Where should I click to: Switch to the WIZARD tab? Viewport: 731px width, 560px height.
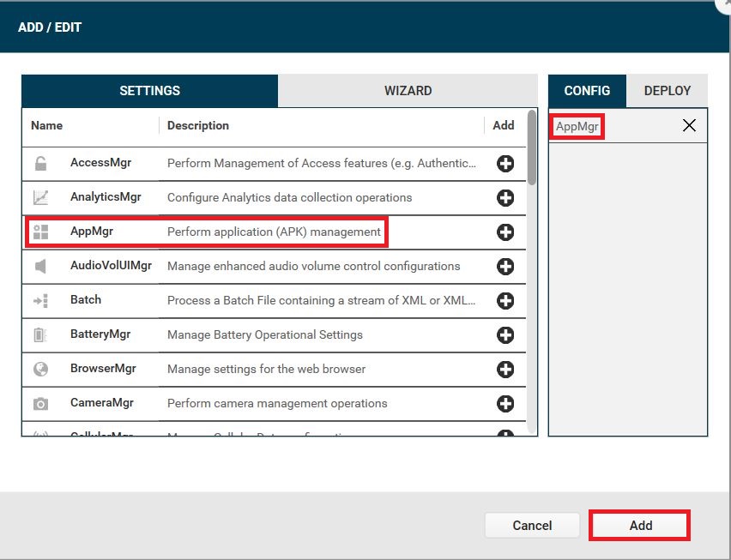tap(408, 91)
